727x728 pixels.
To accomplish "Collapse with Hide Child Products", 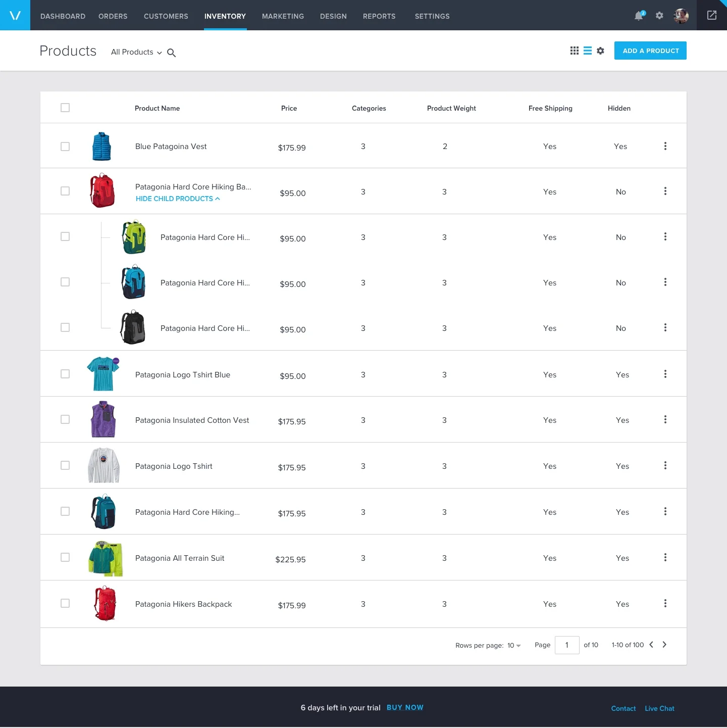I will (178, 199).
